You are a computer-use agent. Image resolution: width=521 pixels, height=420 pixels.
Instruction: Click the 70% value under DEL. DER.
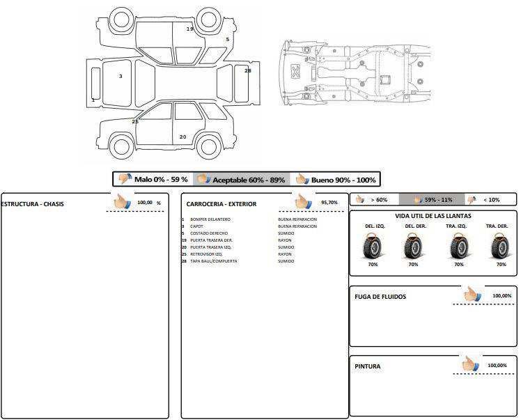(413, 265)
